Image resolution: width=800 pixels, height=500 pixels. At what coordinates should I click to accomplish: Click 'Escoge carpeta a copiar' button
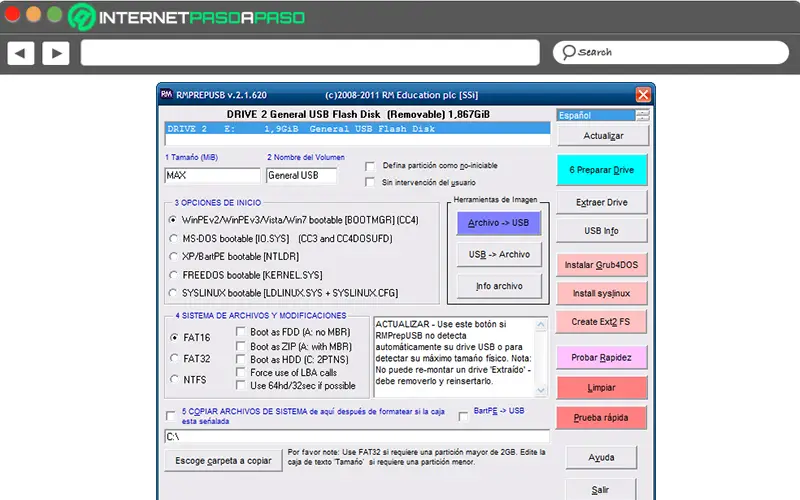click(x=223, y=461)
